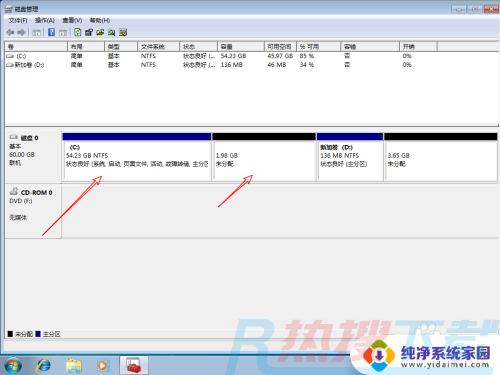Image resolution: width=500 pixels, height=375 pixels.
Task: Toggle the console tree pane icon
Action: click(37, 32)
